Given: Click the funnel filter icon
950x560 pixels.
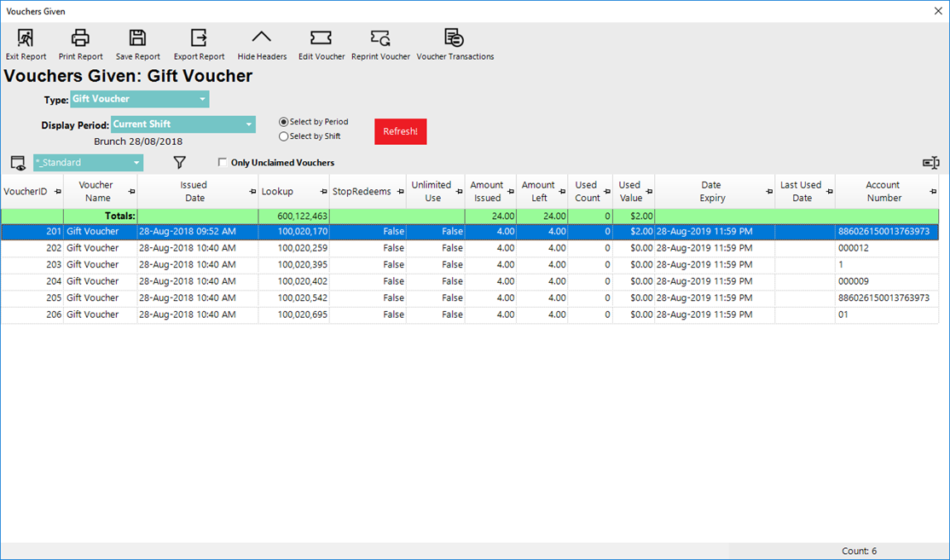Looking at the screenshot, I should pyautogui.click(x=179, y=163).
